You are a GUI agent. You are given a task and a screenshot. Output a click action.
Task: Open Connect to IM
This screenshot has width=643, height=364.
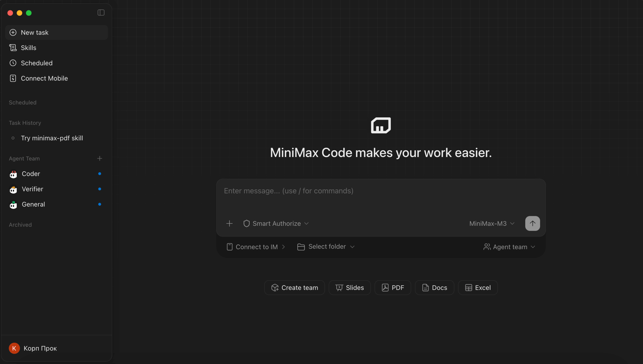click(x=256, y=247)
